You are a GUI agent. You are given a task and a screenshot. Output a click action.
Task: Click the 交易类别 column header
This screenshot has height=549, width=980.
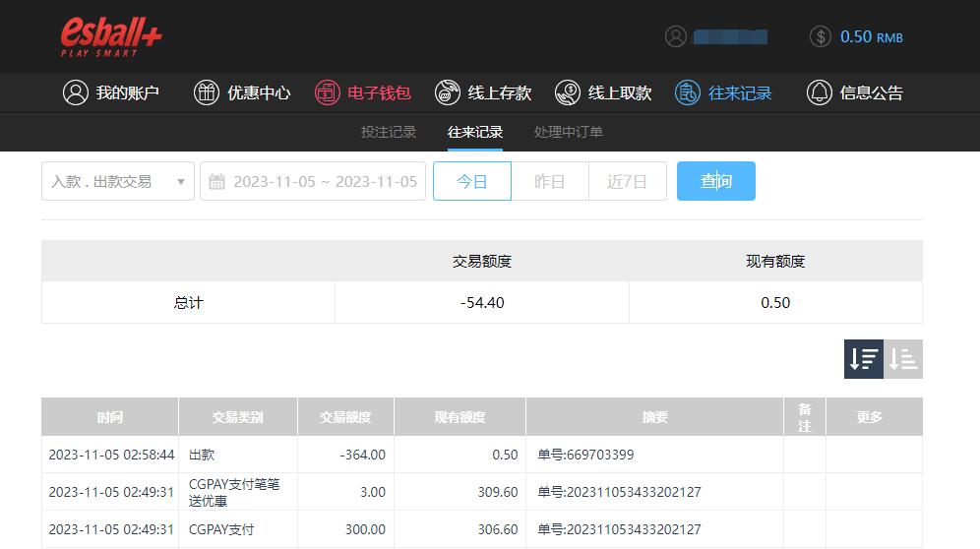point(237,417)
